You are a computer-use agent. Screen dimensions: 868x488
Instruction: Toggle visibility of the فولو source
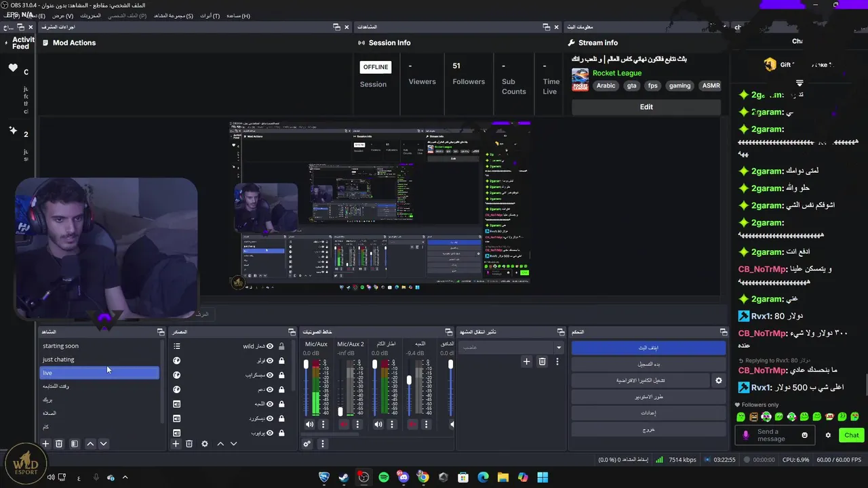pos(270,361)
